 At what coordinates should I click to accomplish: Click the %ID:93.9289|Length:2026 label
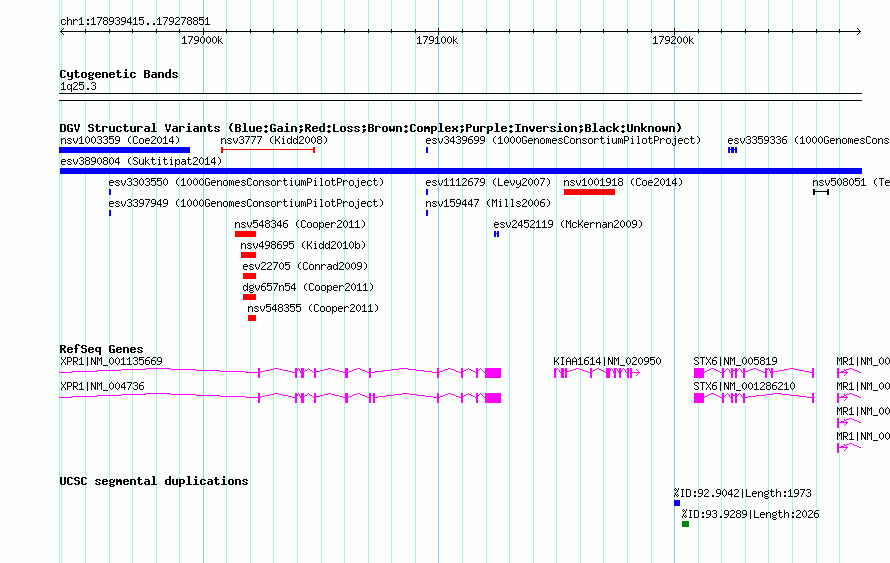tap(750, 514)
